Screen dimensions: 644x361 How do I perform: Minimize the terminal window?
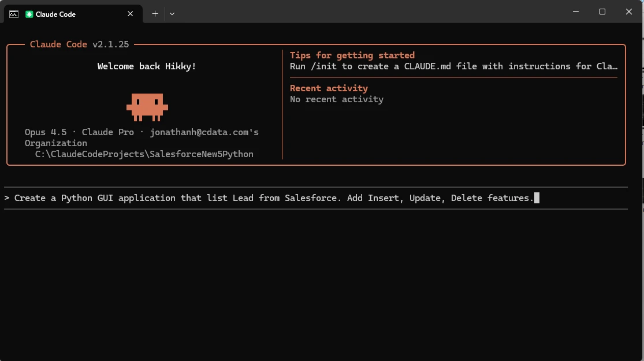(x=576, y=12)
